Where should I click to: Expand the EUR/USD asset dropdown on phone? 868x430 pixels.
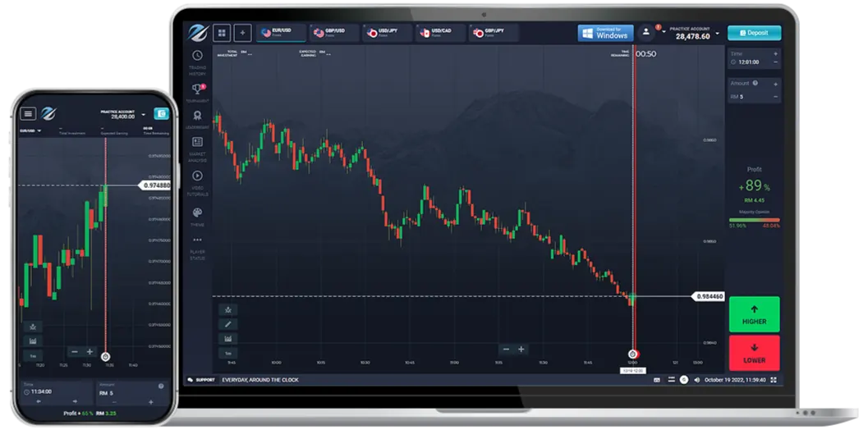(x=39, y=130)
